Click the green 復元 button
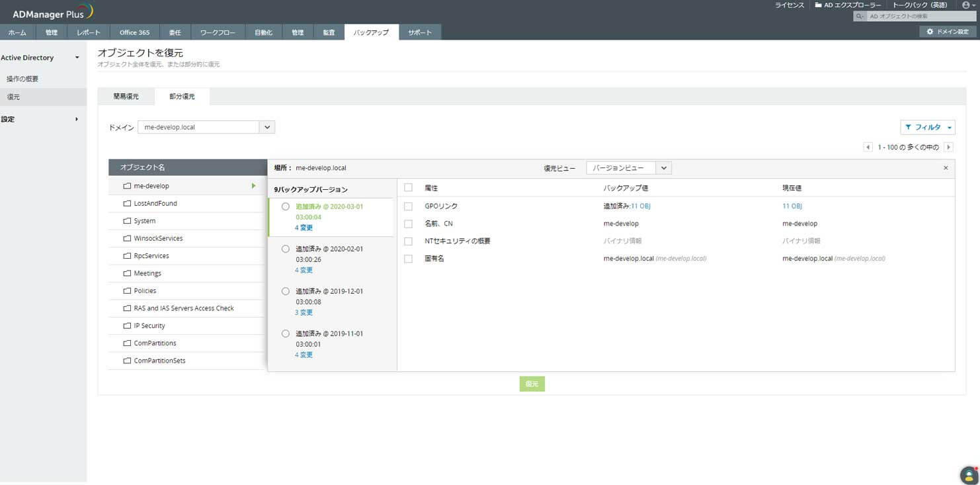Viewport: 980px width, 485px height. (x=532, y=384)
